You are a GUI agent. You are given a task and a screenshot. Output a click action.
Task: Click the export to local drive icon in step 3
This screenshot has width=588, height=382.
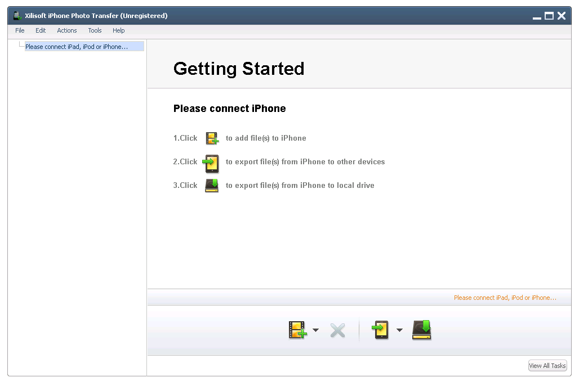pos(212,186)
